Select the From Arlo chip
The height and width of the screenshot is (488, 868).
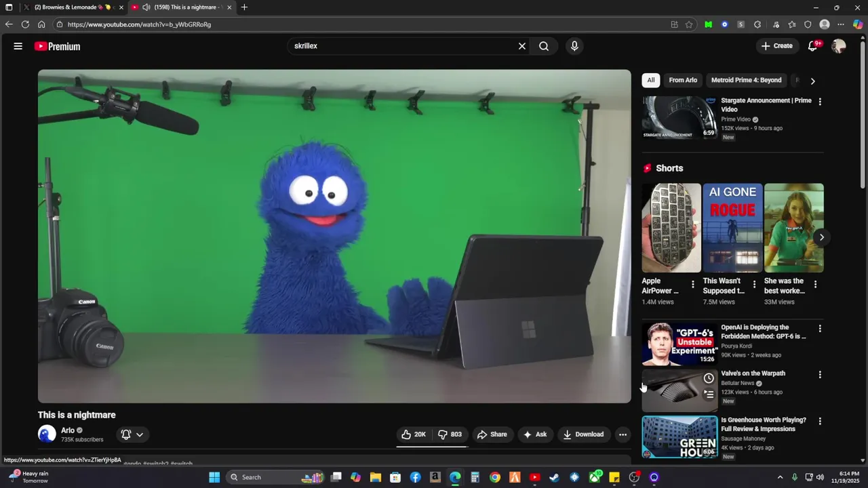[683, 80]
